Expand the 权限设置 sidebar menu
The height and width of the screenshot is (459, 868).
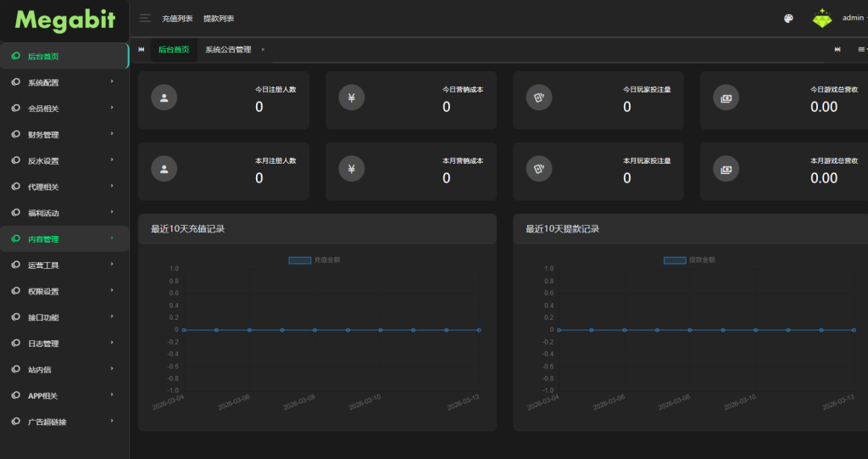[x=64, y=291]
